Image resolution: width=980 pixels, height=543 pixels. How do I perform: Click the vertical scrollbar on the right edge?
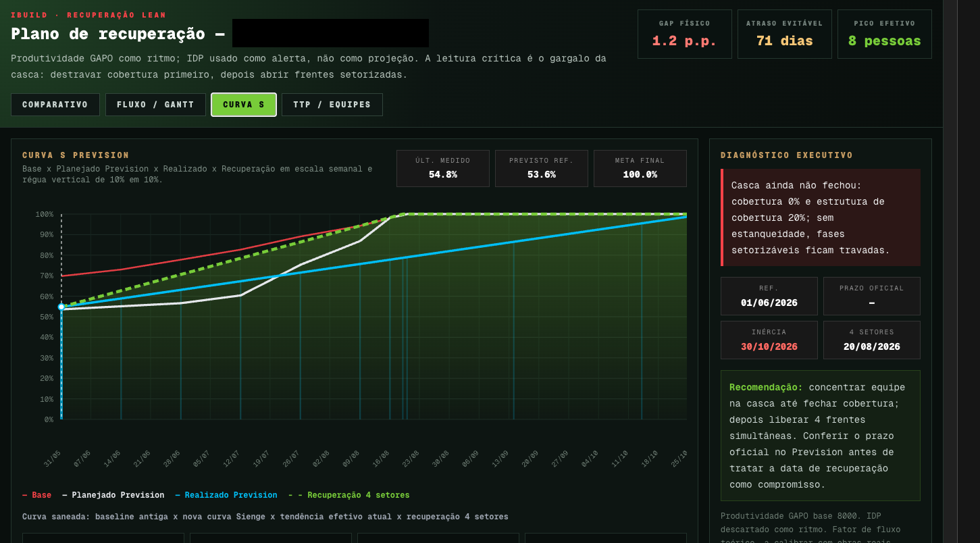coord(950,271)
